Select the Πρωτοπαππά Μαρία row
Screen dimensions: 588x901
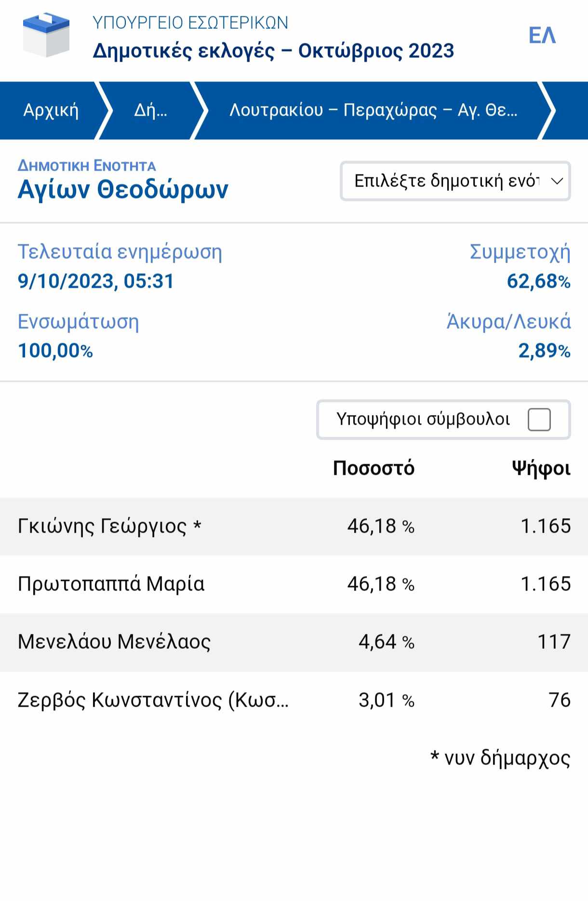click(294, 584)
